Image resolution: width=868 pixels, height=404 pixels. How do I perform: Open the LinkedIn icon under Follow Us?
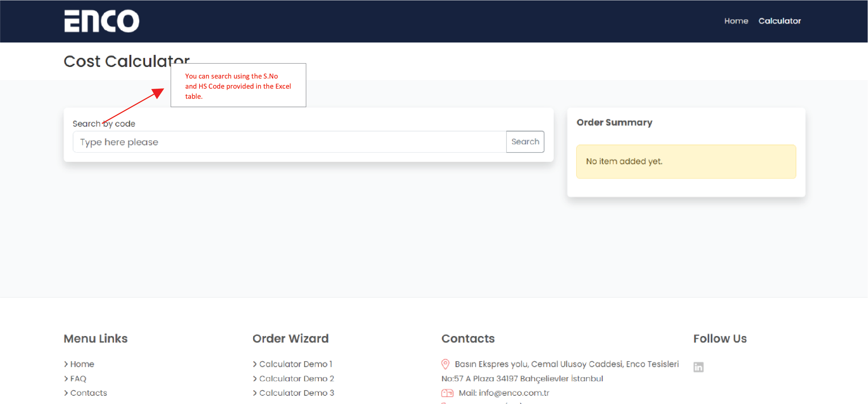[698, 367]
